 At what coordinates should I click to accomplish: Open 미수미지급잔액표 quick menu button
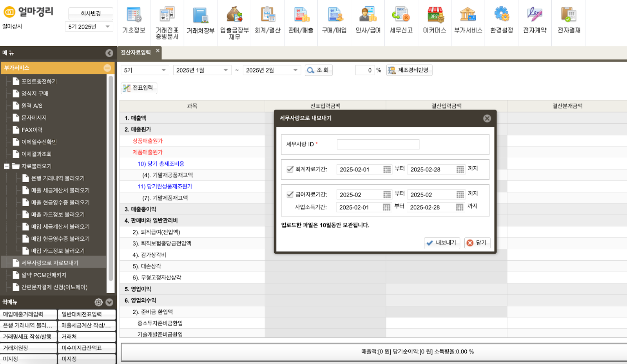(x=87, y=348)
